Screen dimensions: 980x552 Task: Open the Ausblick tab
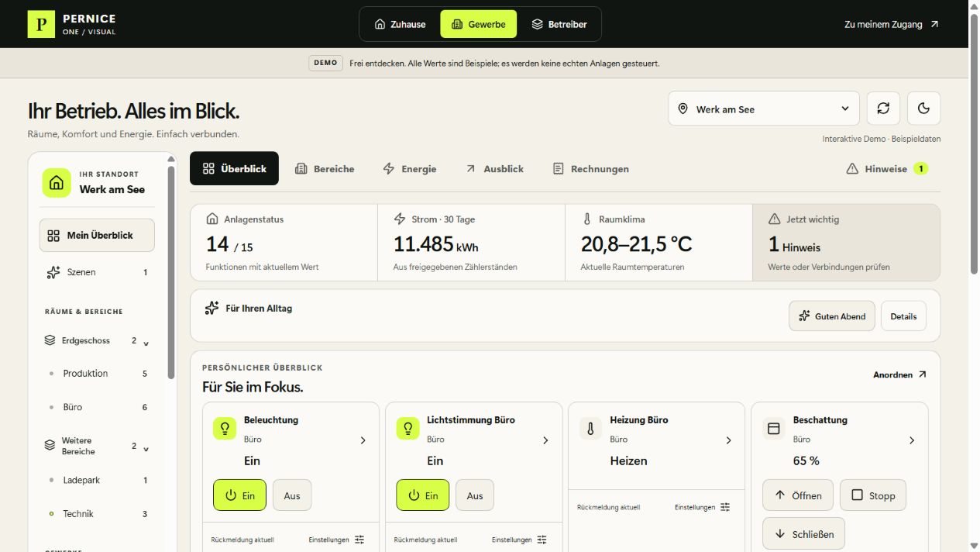point(494,168)
